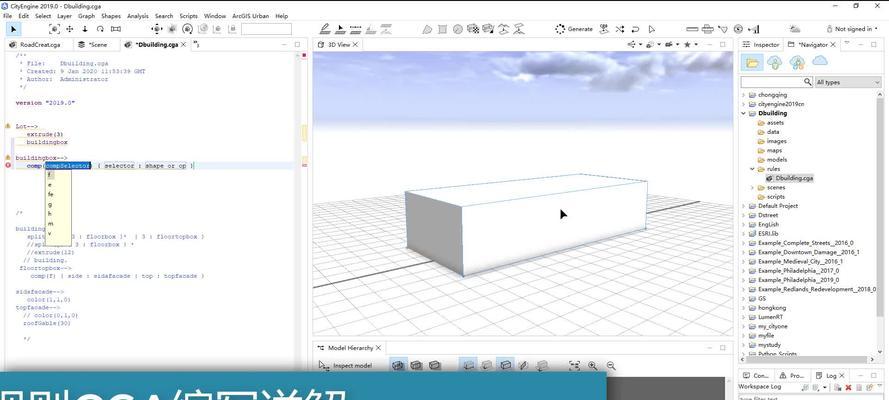Switch to the Console tab beside Log
This screenshot has height=400, width=889.
(x=756, y=376)
